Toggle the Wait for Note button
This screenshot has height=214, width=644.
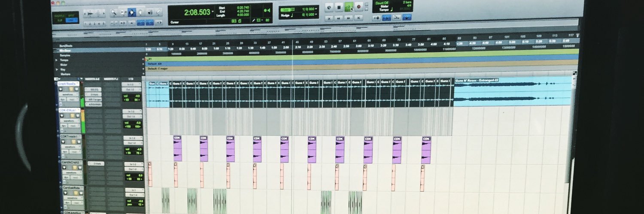click(x=377, y=18)
